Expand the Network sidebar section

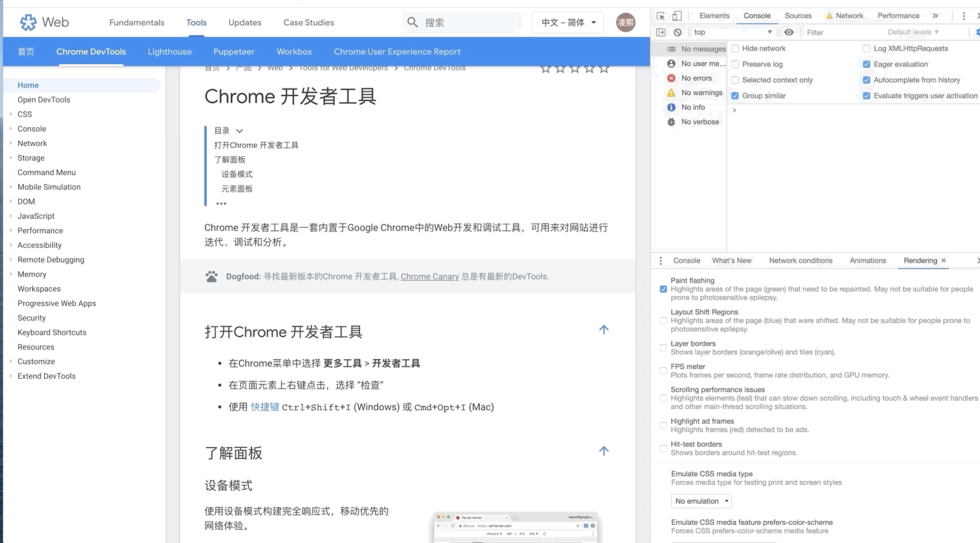coord(11,143)
